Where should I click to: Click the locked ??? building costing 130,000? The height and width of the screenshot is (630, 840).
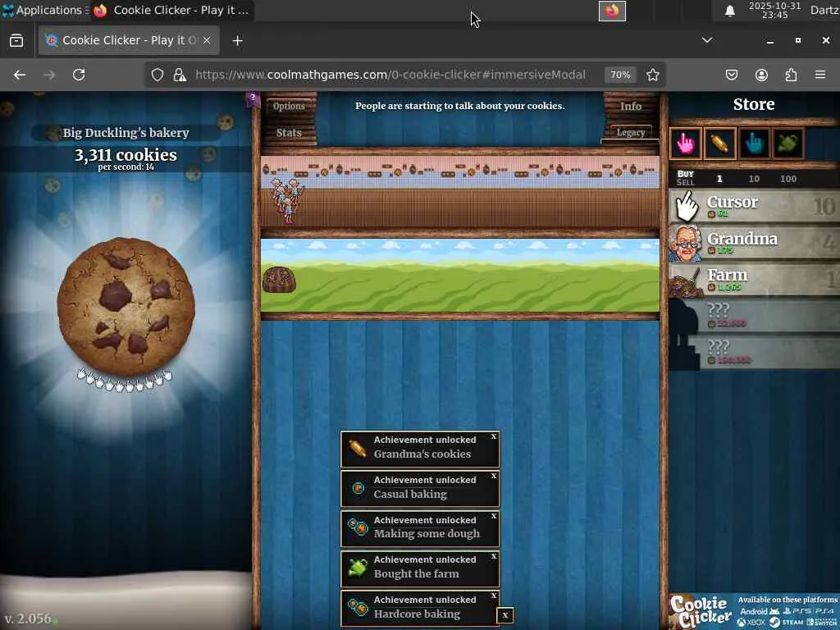754,352
